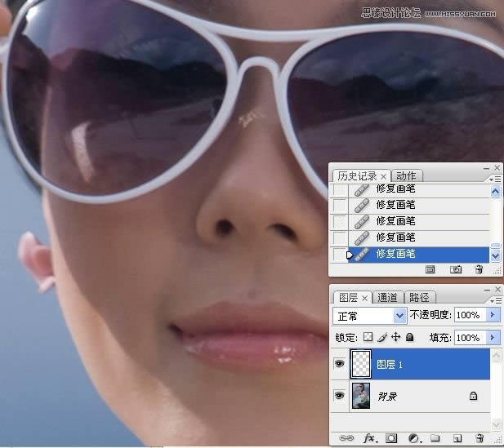
Task: Create new document from current state
Action: (430, 269)
